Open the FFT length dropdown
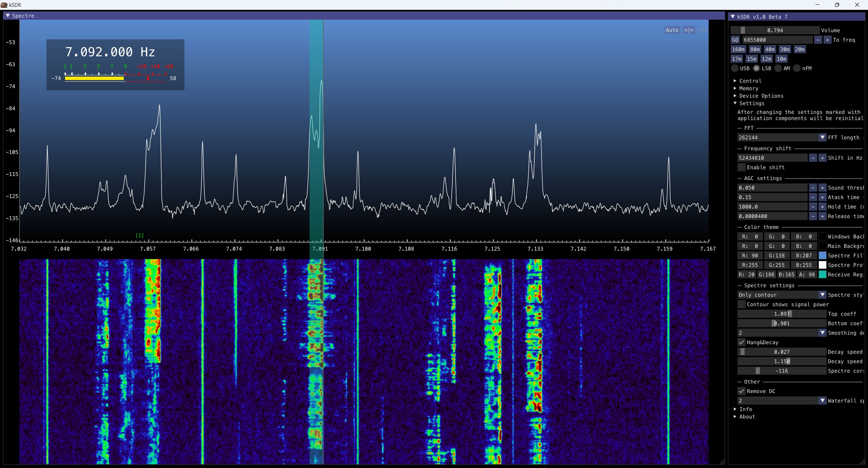This screenshot has width=868, height=468. pyautogui.click(x=822, y=137)
